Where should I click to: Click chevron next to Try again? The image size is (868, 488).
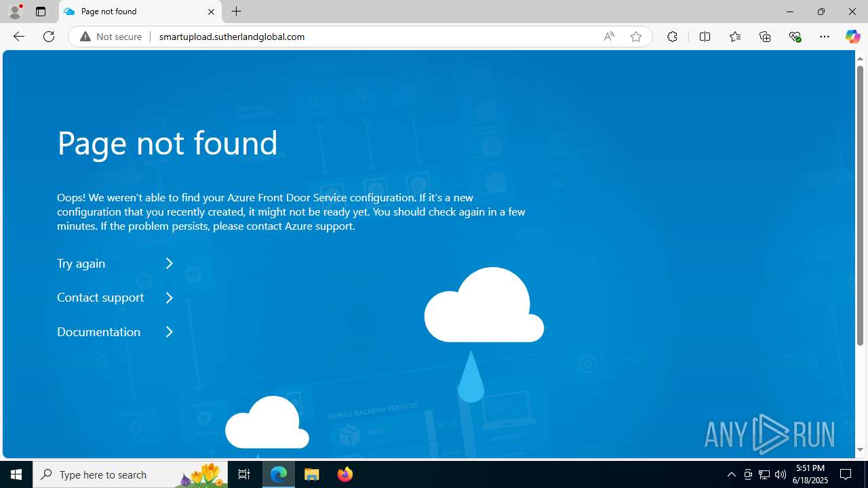click(x=170, y=263)
